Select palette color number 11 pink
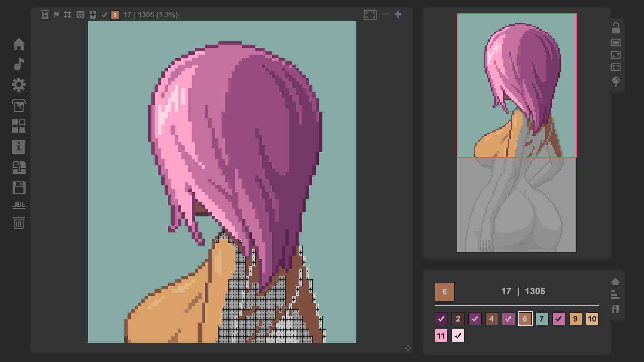Screen dimensions: 644x362 pos(441,336)
